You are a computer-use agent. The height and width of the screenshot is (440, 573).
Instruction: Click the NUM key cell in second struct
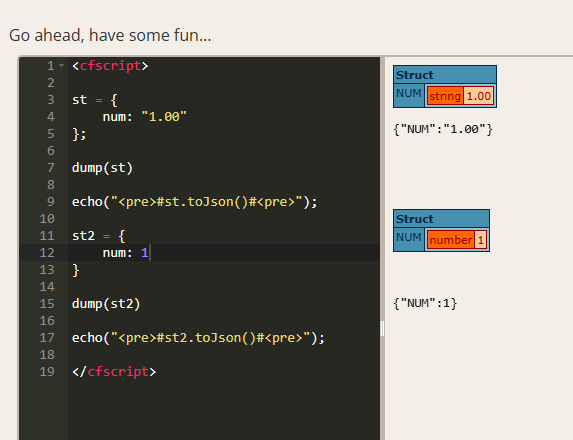click(409, 237)
